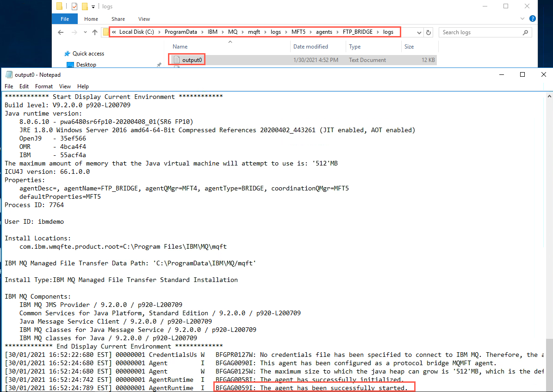Expand the address bar history dropdown
This screenshot has width=553, height=392.
pos(419,32)
